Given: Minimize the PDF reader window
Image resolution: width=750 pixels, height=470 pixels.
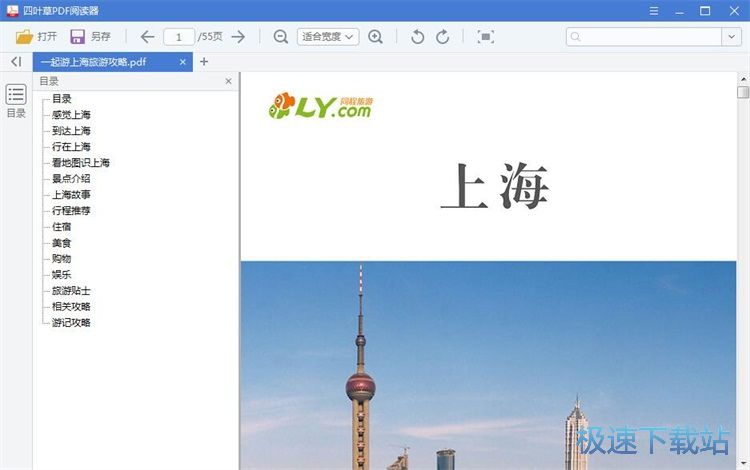Looking at the screenshot, I should click(680, 11).
